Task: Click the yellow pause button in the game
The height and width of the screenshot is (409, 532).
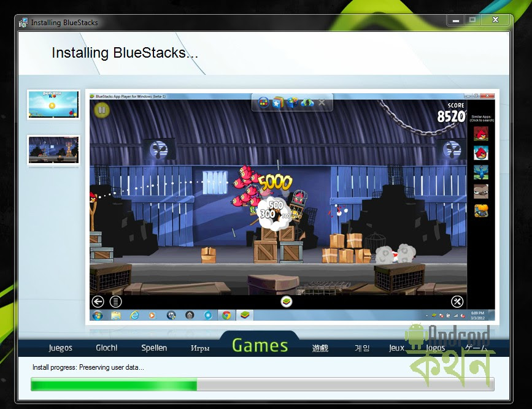Action: (102, 110)
